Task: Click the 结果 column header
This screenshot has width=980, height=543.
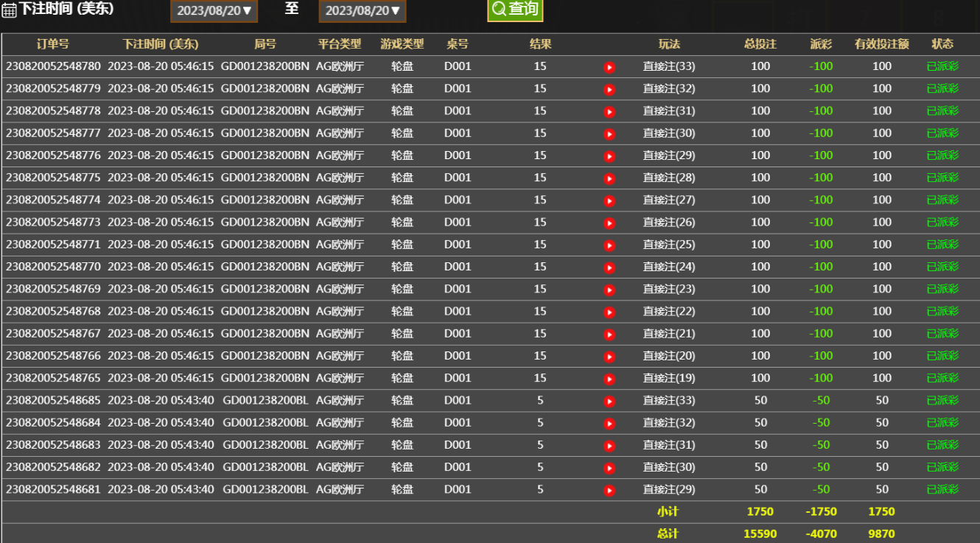Action: tap(540, 44)
